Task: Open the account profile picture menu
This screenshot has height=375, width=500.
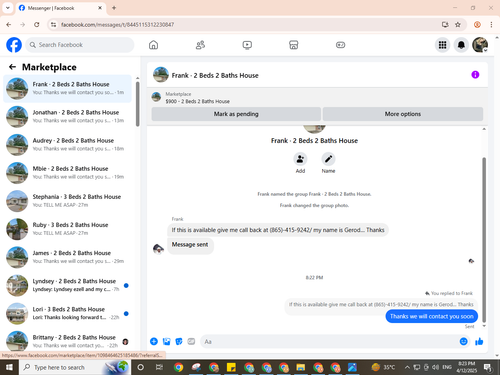Action: click(480, 45)
